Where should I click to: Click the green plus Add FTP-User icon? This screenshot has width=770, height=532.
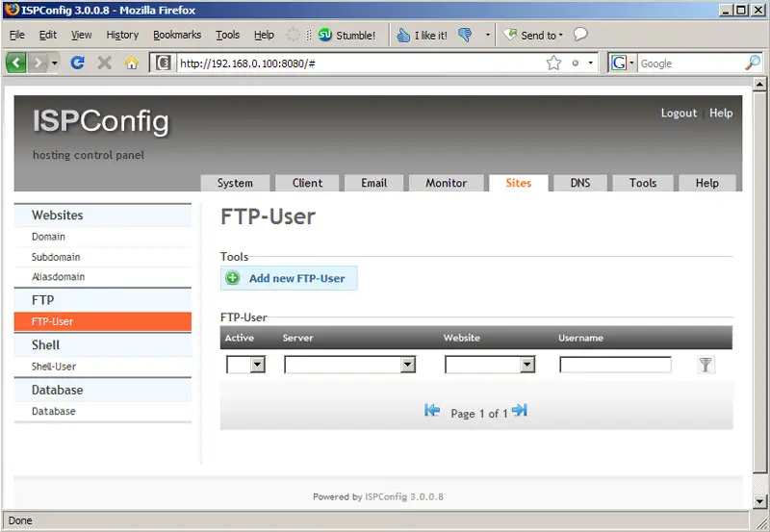point(232,278)
